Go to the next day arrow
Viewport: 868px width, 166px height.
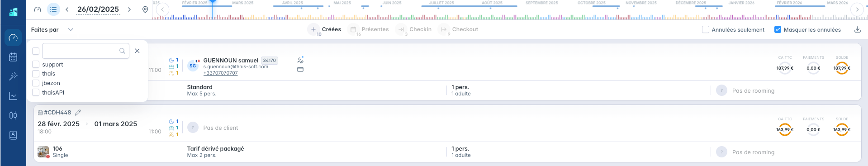point(129,9)
